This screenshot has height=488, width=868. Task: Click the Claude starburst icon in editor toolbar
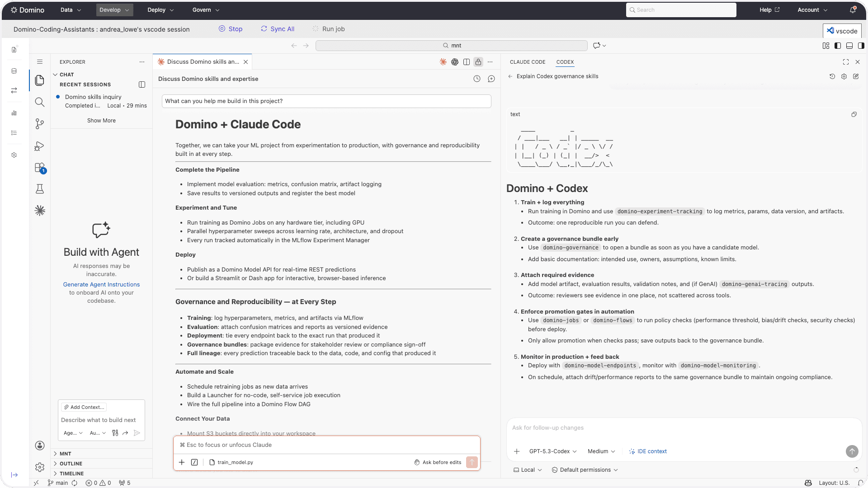(443, 62)
